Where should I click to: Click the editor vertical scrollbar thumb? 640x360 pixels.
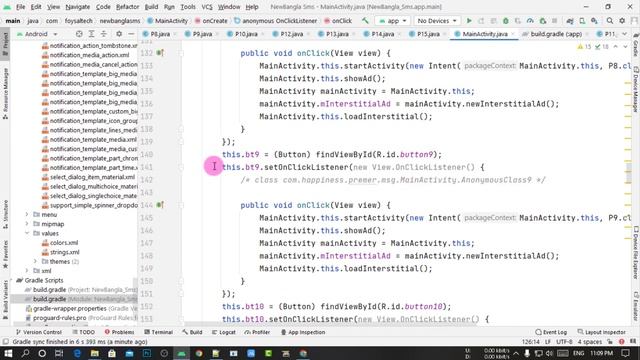click(x=629, y=173)
